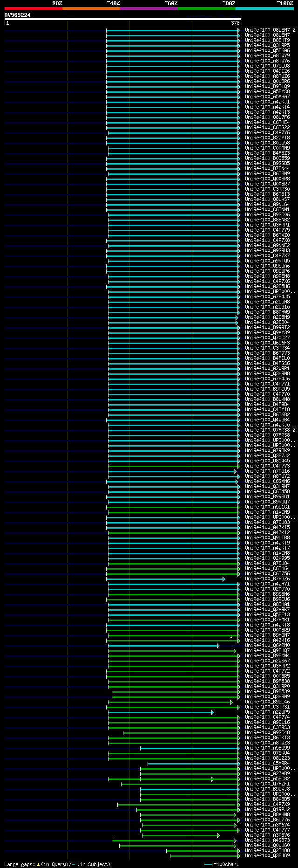Click the orange ~40% identity legend bar
298x868 pixels.
(x=91, y=8)
